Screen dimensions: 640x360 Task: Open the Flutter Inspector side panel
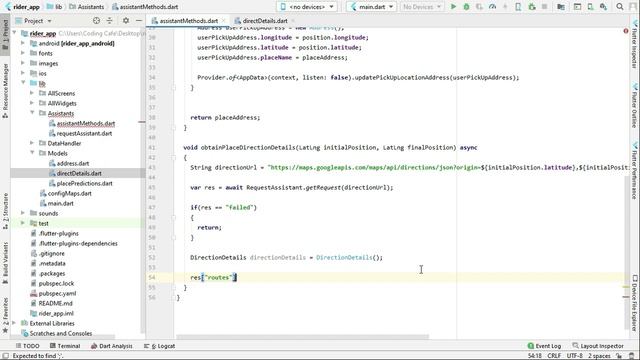(635, 44)
